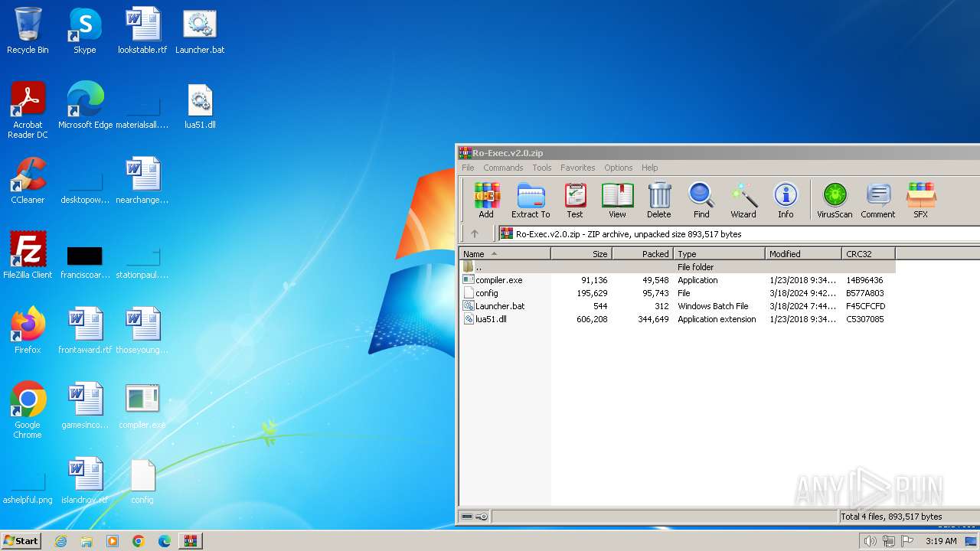The width and height of the screenshot is (980, 551).
Task: Click the volume speaker tray icon
Action: tap(870, 541)
